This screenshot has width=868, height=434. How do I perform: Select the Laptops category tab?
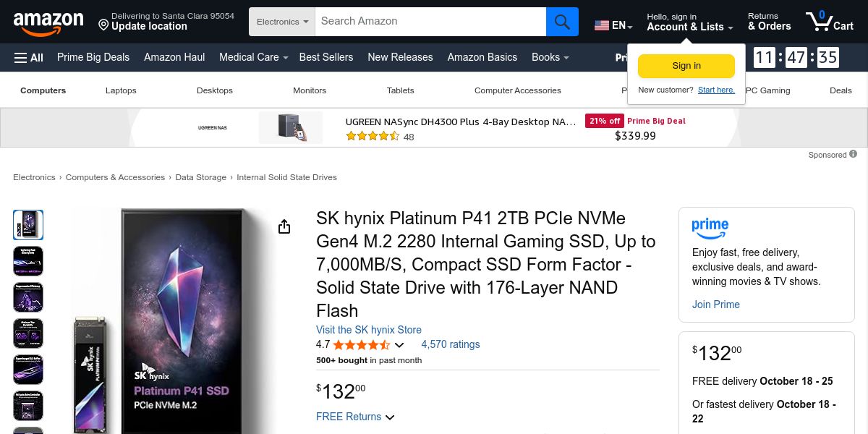(x=121, y=90)
